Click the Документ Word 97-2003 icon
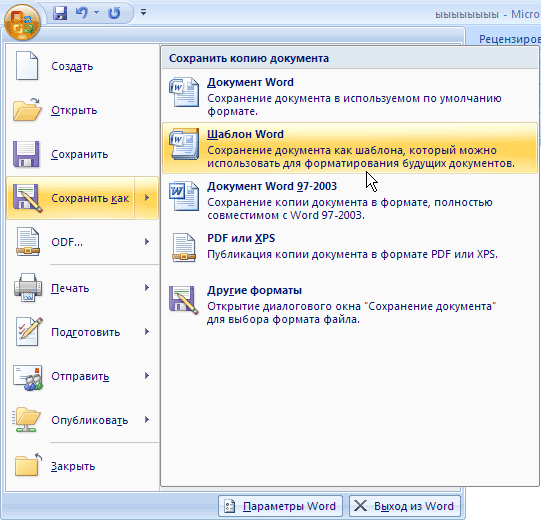This screenshot has height=525, width=541. [184, 196]
